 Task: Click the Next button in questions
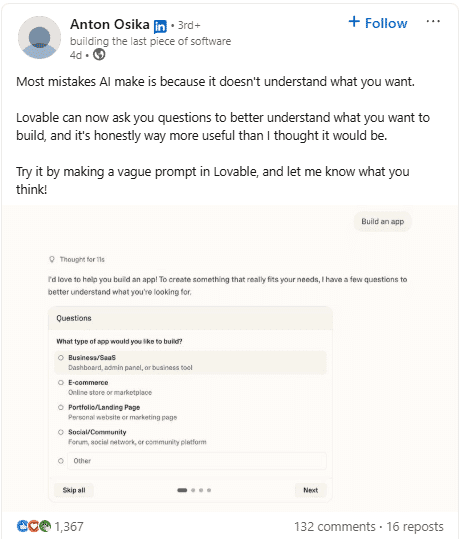[310, 490]
